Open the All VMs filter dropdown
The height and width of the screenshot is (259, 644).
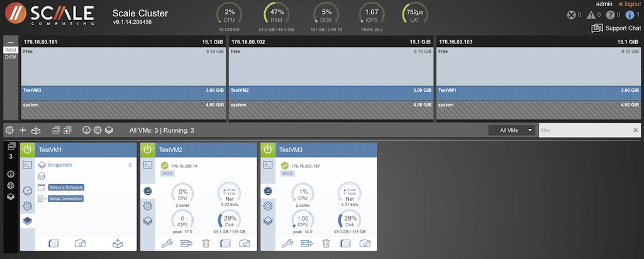(512, 130)
